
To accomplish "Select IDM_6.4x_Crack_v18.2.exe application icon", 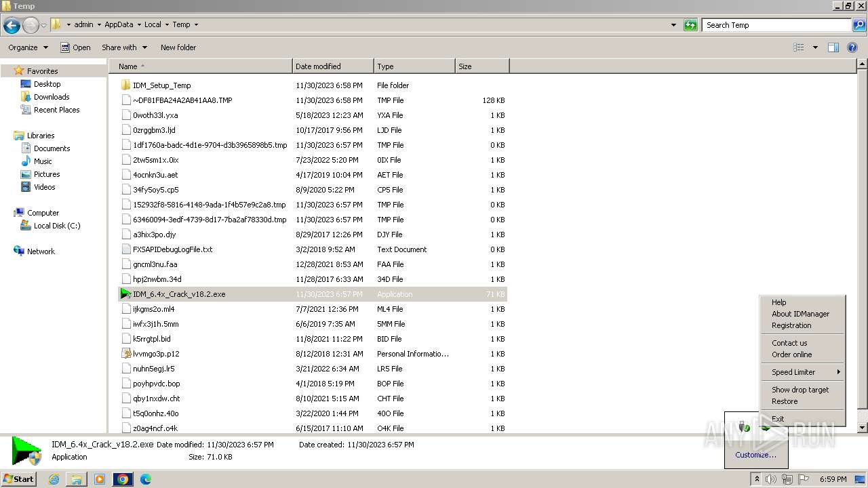I will coord(125,294).
